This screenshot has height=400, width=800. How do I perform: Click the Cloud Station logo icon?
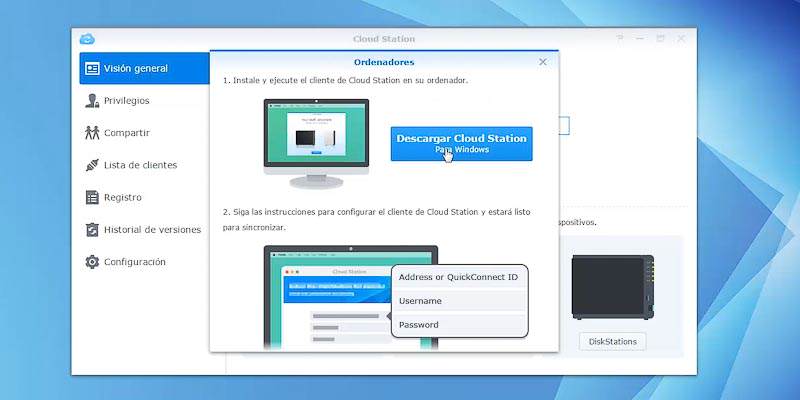tap(87, 39)
